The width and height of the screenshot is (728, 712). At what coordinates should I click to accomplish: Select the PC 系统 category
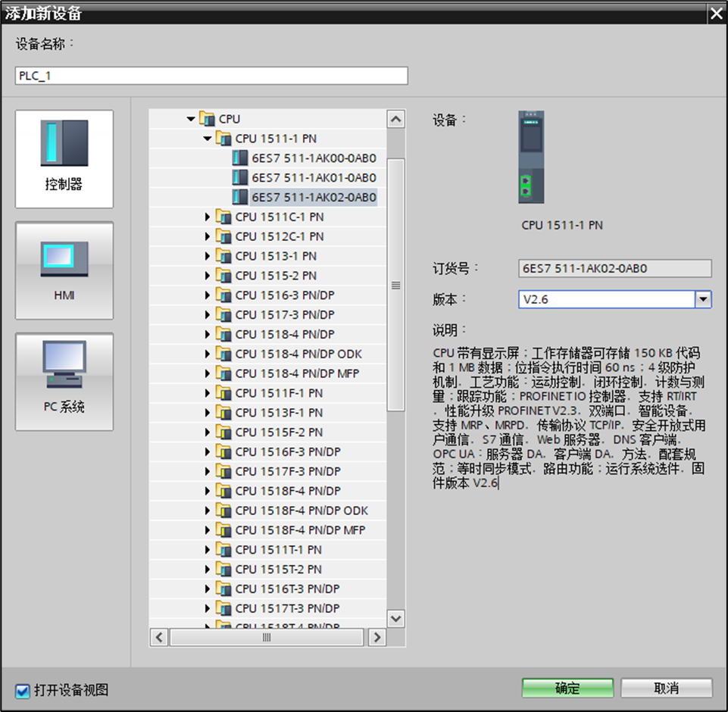coord(64,382)
